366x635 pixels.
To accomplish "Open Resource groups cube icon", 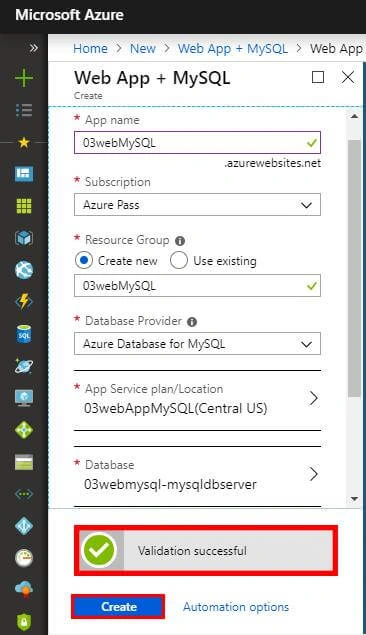I will coord(24,238).
